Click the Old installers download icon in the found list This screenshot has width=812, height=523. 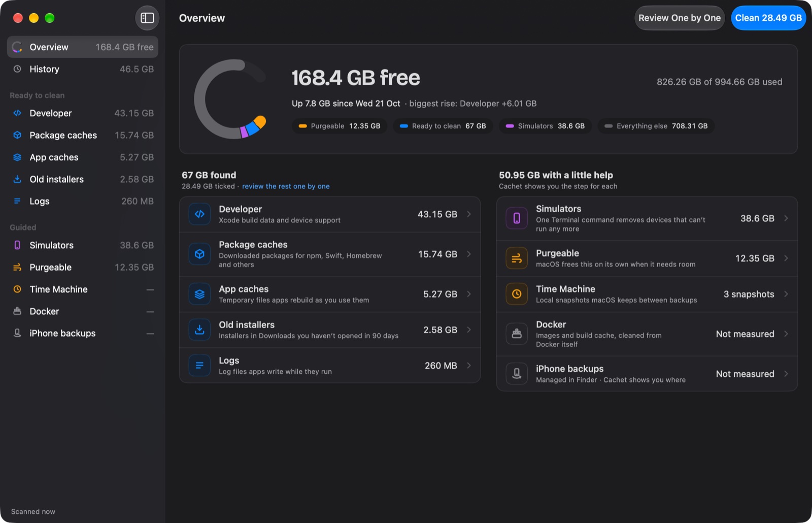click(199, 330)
